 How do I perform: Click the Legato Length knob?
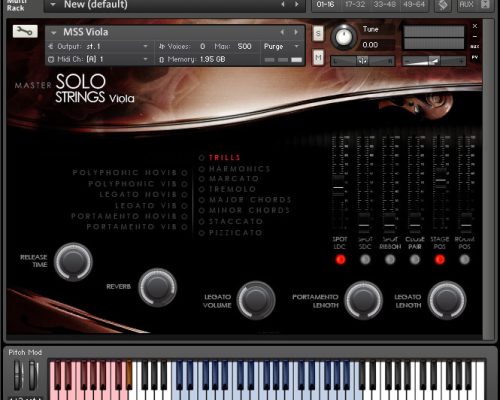point(447,300)
